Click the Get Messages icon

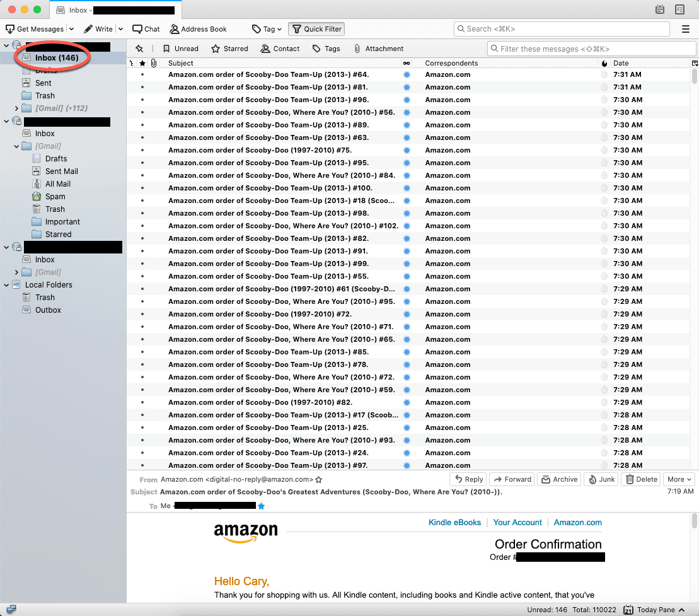tap(11, 29)
